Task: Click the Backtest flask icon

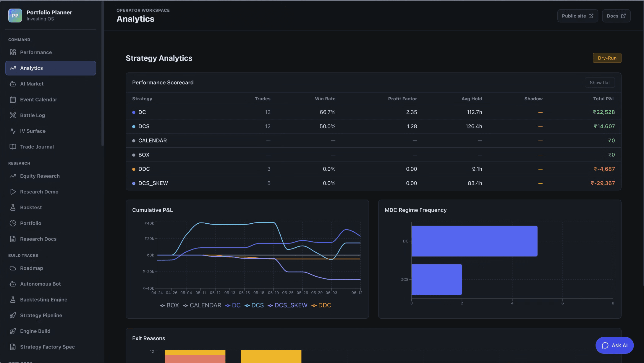Action: [13, 207]
